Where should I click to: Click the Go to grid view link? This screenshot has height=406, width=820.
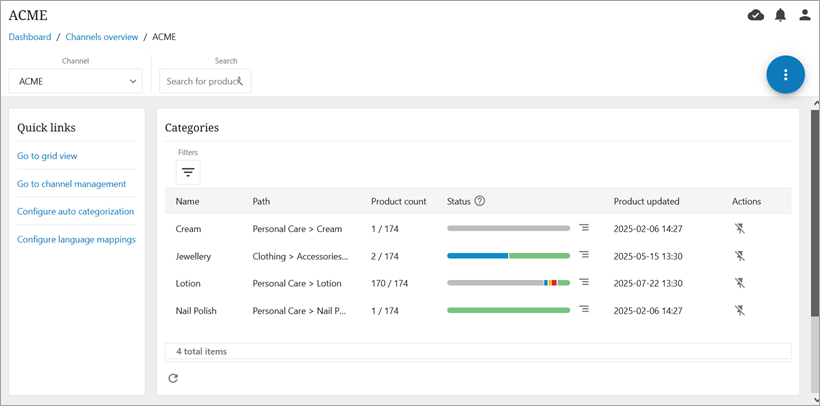pos(47,156)
